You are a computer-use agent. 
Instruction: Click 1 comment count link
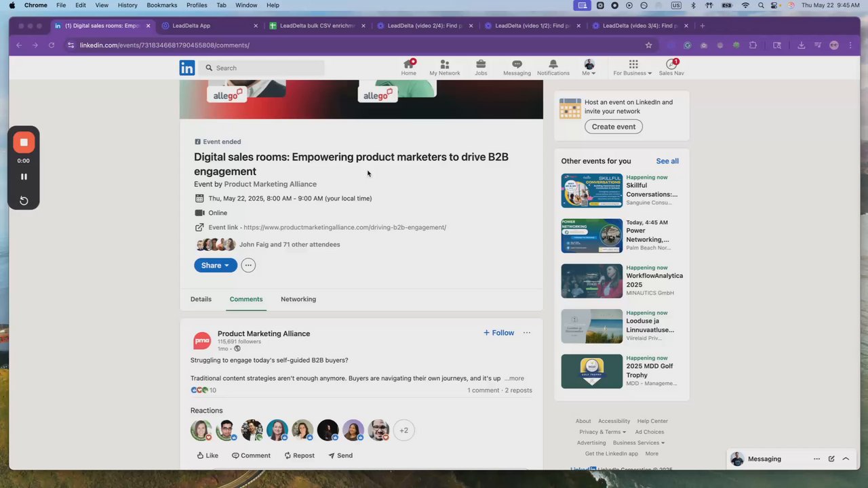(x=483, y=390)
